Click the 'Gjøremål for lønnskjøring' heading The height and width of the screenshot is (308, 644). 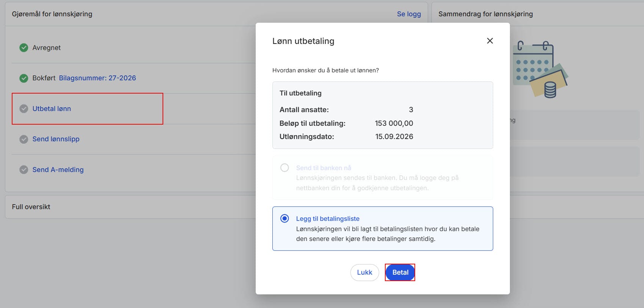[52, 14]
